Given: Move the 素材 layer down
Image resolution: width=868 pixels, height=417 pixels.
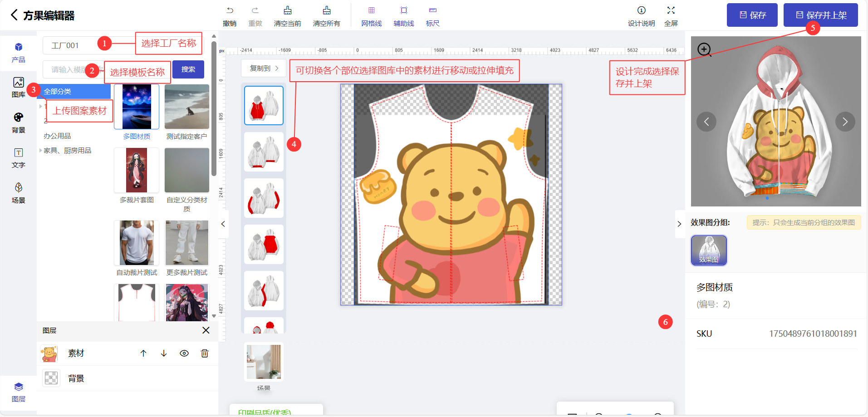Looking at the screenshot, I should pos(164,353).
